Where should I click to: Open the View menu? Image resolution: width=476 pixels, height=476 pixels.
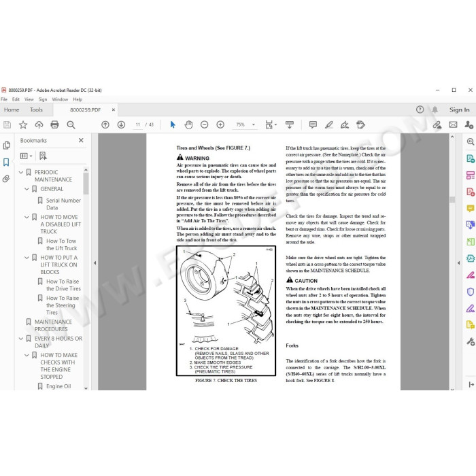click(x=29, y=99)
